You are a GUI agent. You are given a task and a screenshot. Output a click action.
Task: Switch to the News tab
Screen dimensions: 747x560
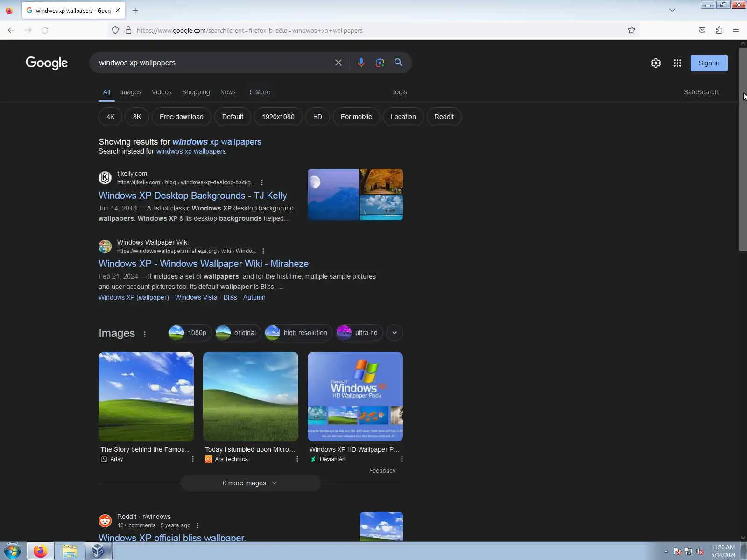228,92
